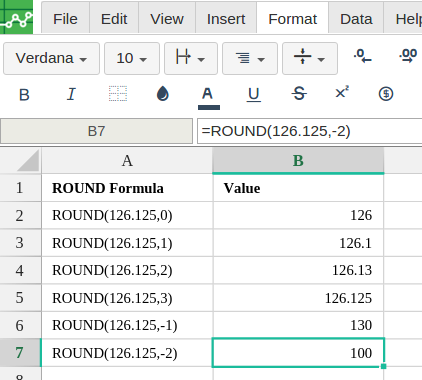
Task: Open the Verdana font dropdown
Action: 51,58
